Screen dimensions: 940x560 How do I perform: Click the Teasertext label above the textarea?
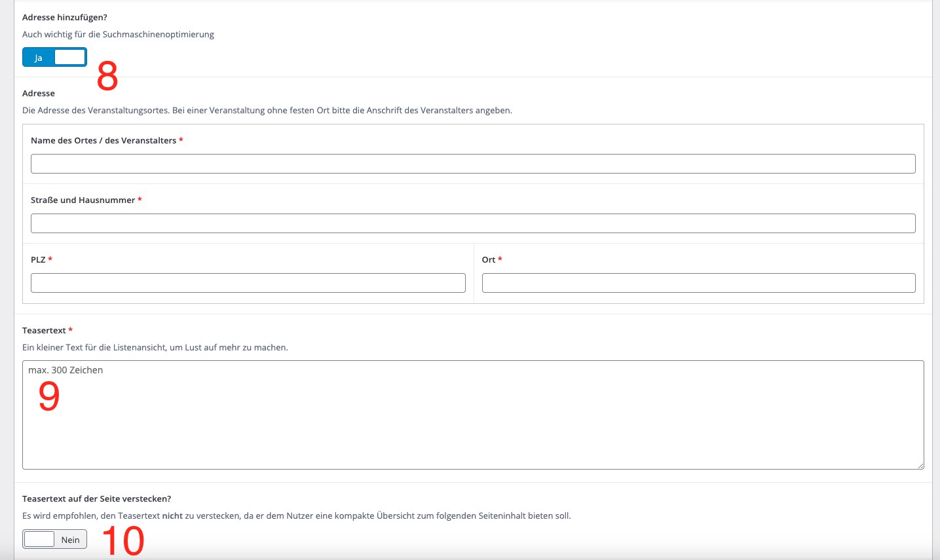click(x=44, y=331)
